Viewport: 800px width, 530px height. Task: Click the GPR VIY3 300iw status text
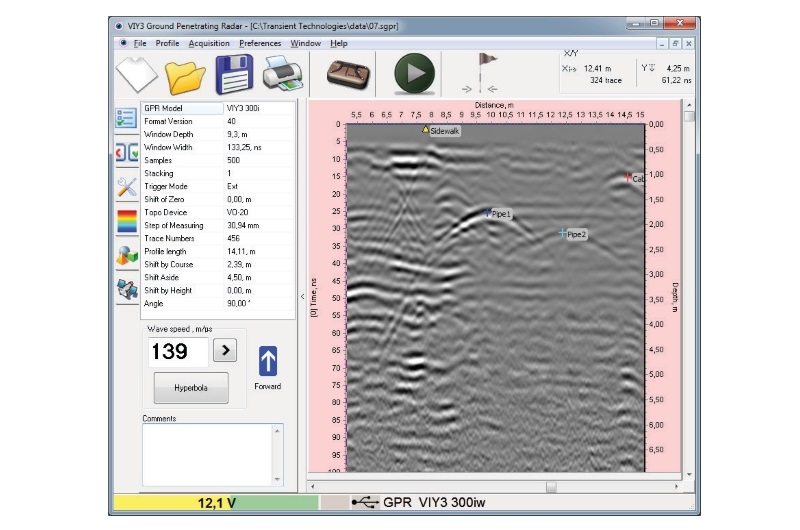434,502
